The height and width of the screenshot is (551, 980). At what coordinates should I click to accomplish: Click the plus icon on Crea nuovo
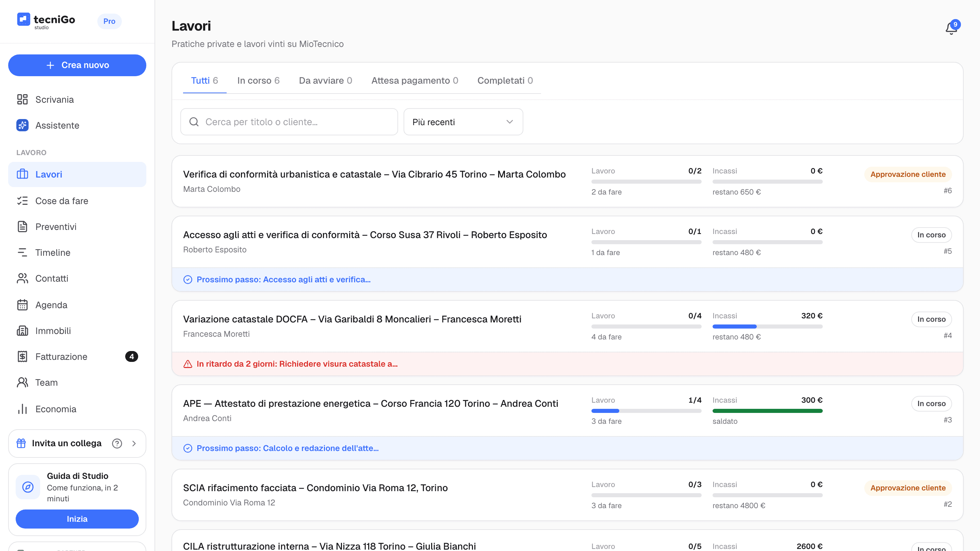click(50, 65)
